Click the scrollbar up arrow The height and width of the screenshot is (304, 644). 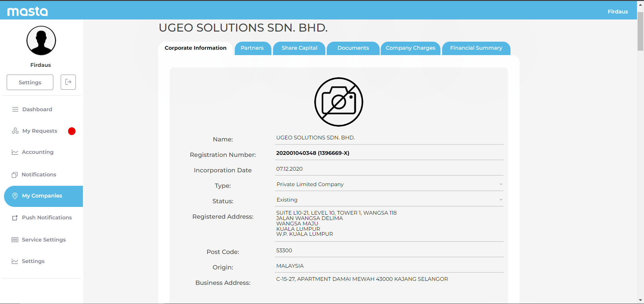(640, 5)
